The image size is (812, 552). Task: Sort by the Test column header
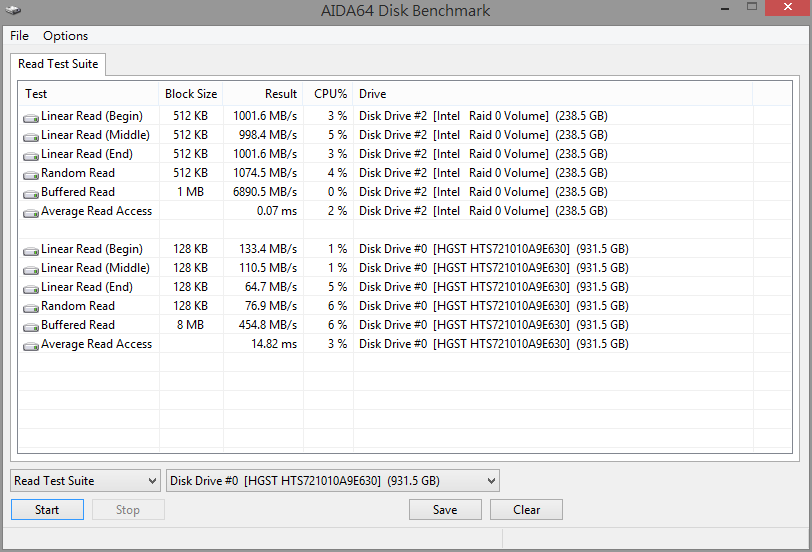pyautogui.click(x=89, y=94)
